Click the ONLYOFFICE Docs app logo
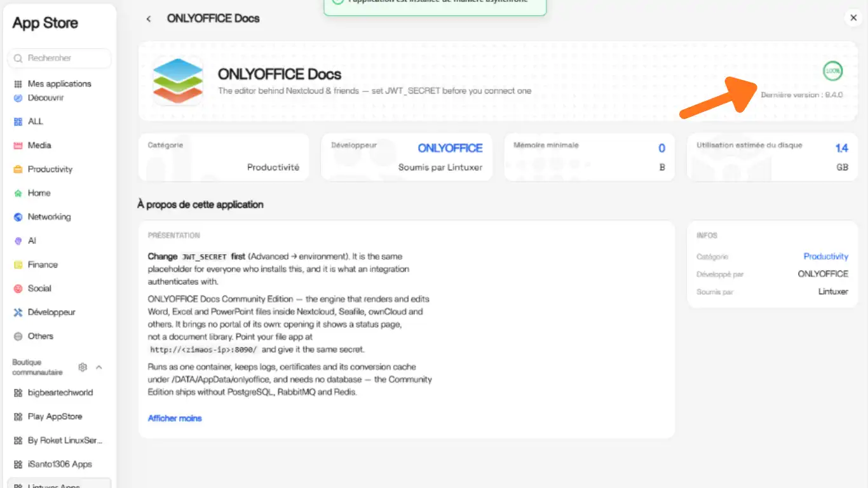This screenshot has width=868, height=488. (177, 81)
